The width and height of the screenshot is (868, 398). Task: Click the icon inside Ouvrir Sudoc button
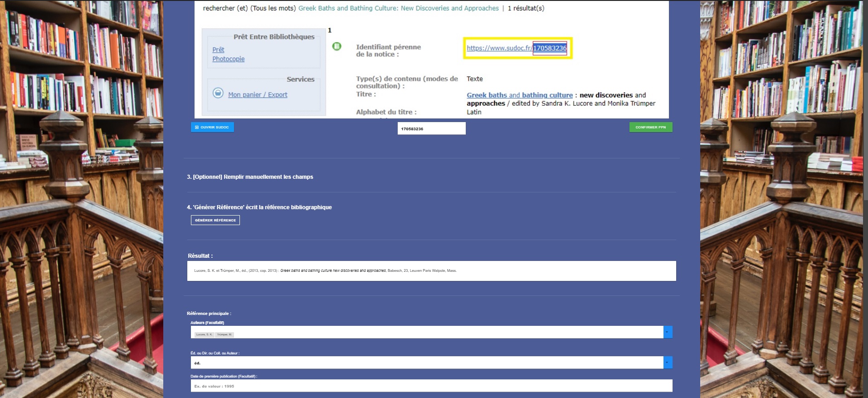[x=197, y=128]
